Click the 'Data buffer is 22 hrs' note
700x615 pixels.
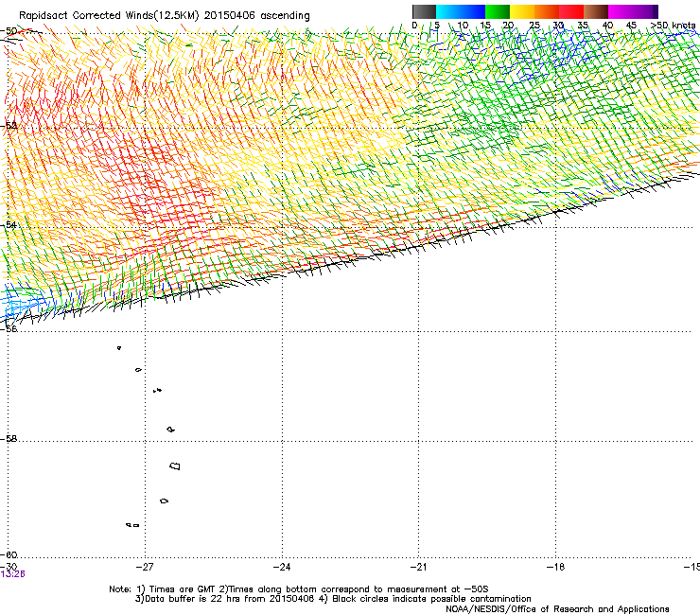(186, 599)
